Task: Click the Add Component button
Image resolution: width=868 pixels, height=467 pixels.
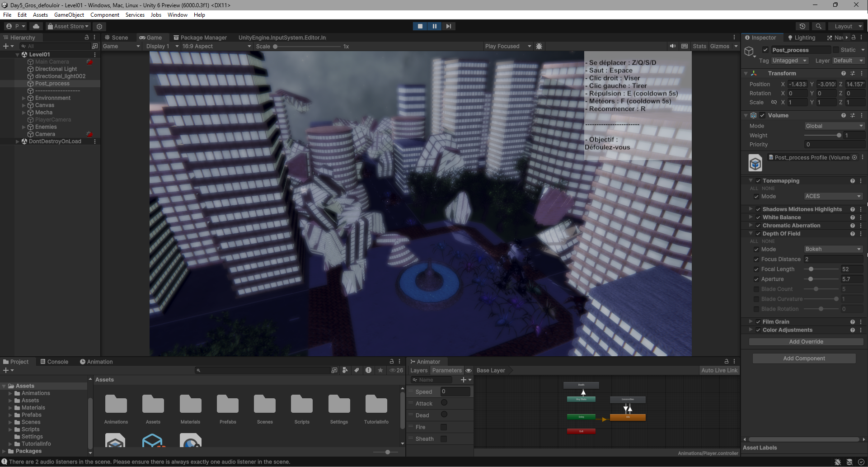Action: [804, 359]
